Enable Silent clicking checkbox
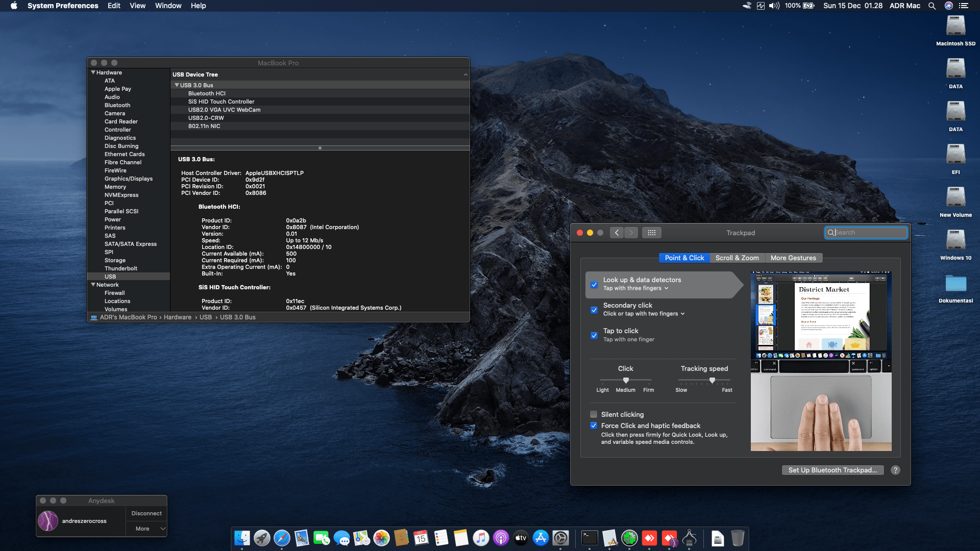Viewport: 980px width, 551px height. (594, 414)
